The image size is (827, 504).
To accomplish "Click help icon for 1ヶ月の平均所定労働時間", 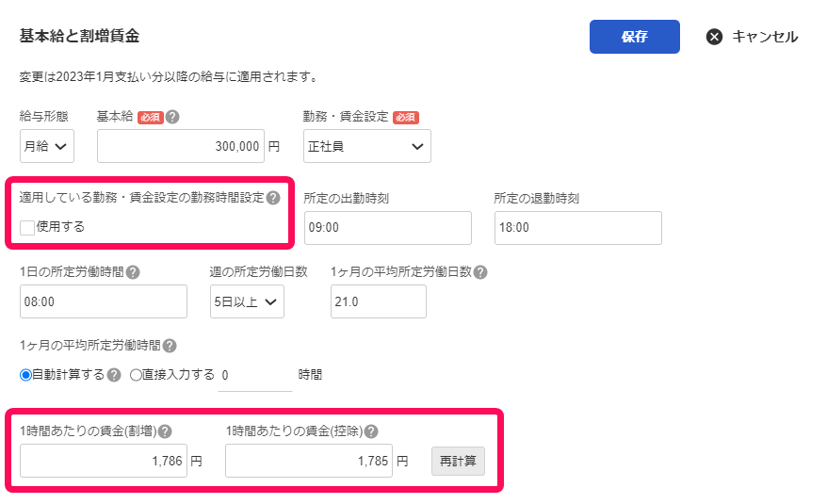I will coord(170,346).
